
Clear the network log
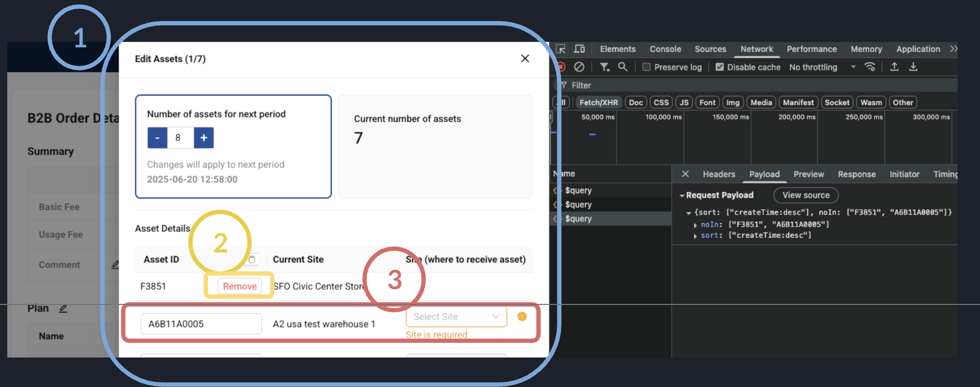point(579,67)
